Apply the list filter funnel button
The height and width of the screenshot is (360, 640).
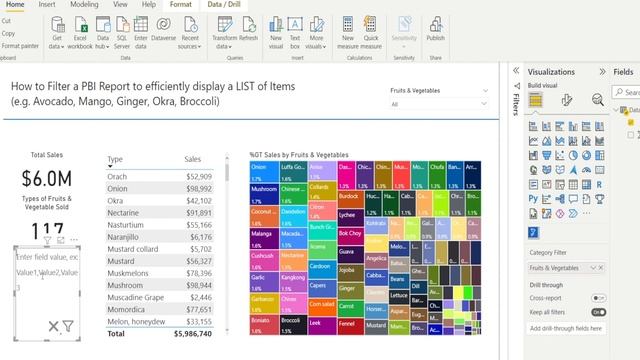pyautogui.click(x=68, y=326)
